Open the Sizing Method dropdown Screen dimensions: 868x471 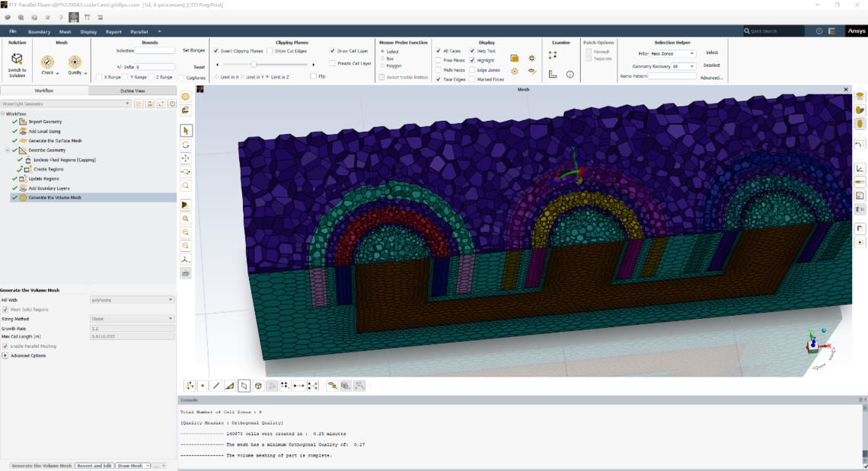(x=132, y=317)
